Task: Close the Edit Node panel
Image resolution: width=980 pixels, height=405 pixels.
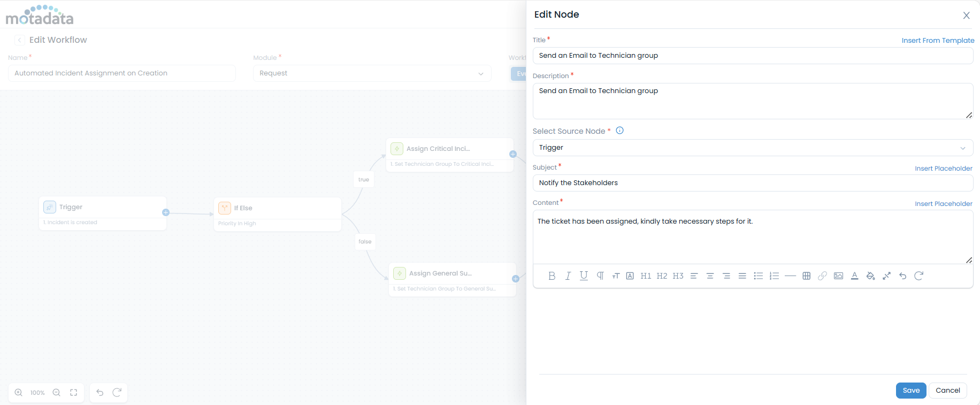Action: (967, 16)
